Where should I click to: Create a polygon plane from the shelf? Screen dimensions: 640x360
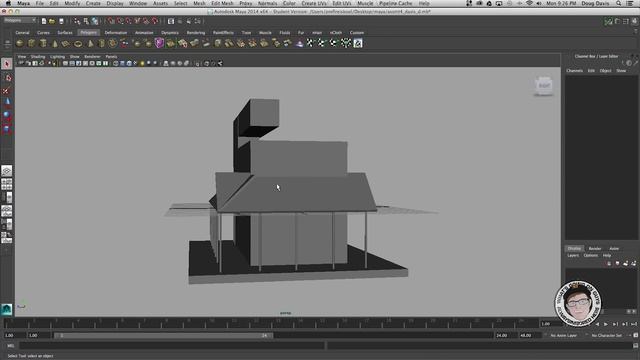66,43
